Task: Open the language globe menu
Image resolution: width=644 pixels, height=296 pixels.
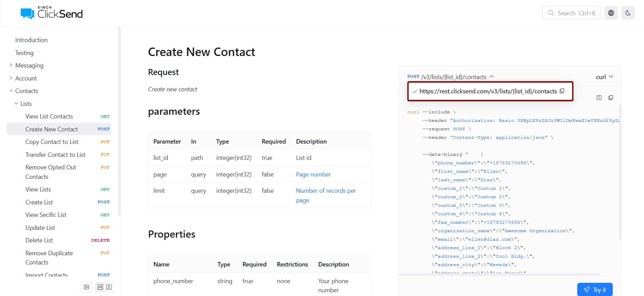Action: pos(611,13)
